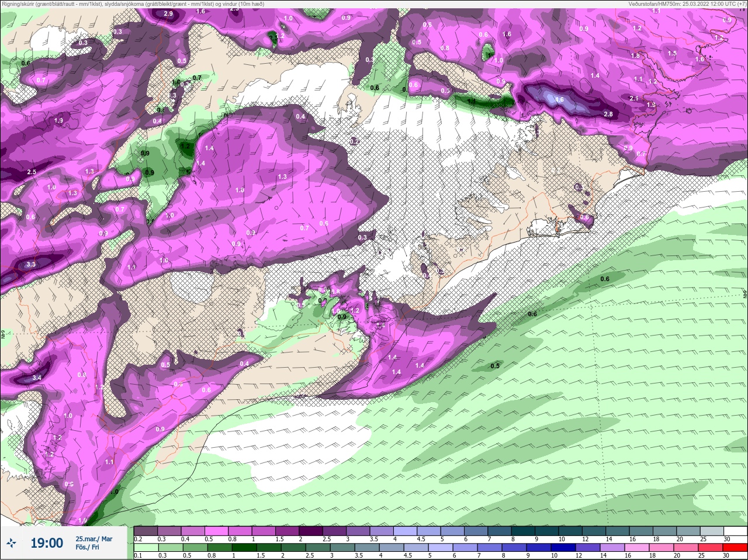Click the 19:00 forecast time display
748x560 pixels.
[x=47, y=543]
